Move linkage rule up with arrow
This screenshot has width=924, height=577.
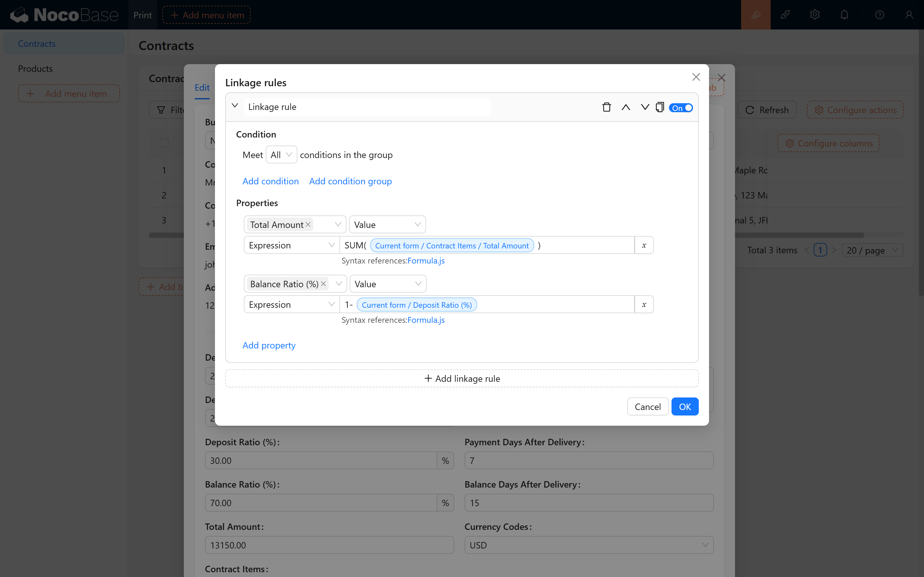(625, 107)
